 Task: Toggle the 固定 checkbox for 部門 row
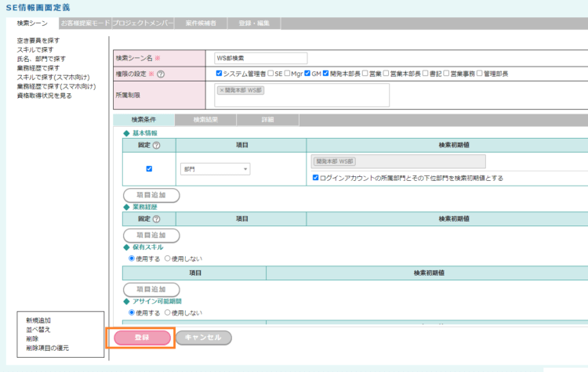point(149,168)
